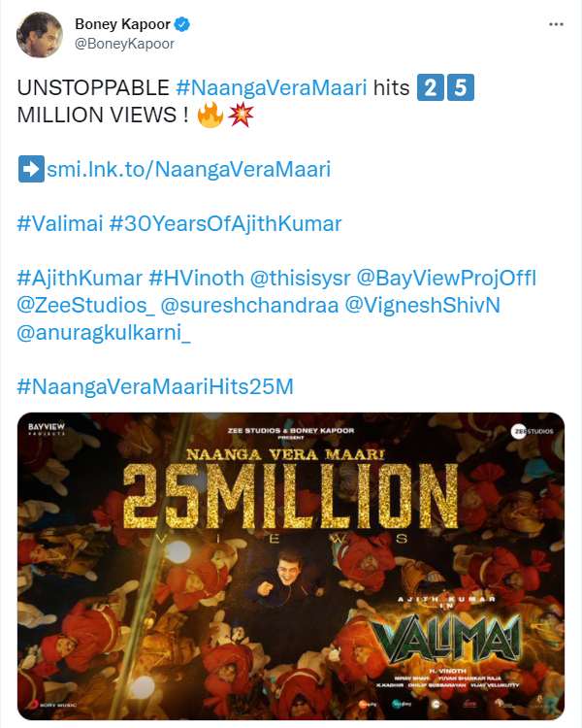
Task: Open hashtag #Valimai
Action: click(60, 224)
